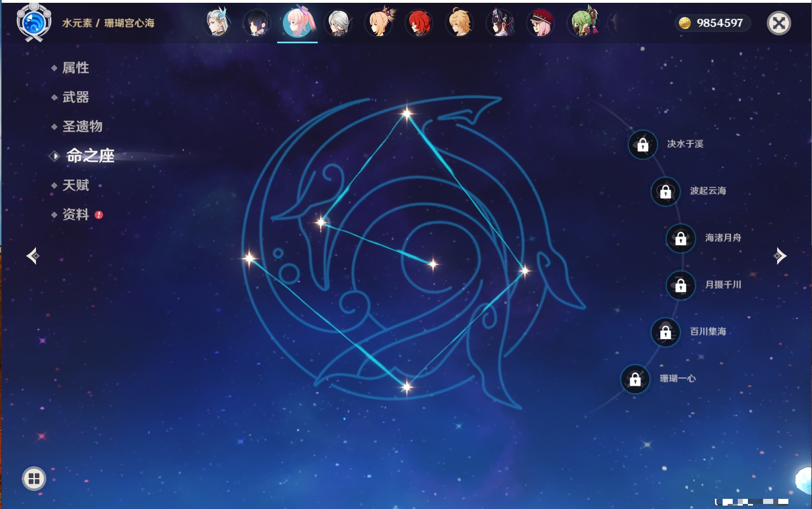Click the Mora gold coin icon
The width and height of the screenshot is (812, 509).
click(x=684, y=23)
